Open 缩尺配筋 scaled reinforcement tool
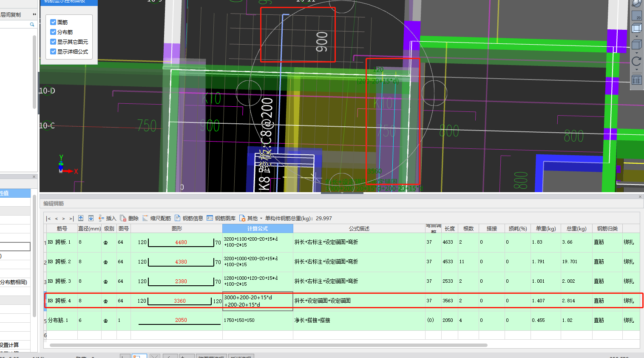 click(157, 218)
